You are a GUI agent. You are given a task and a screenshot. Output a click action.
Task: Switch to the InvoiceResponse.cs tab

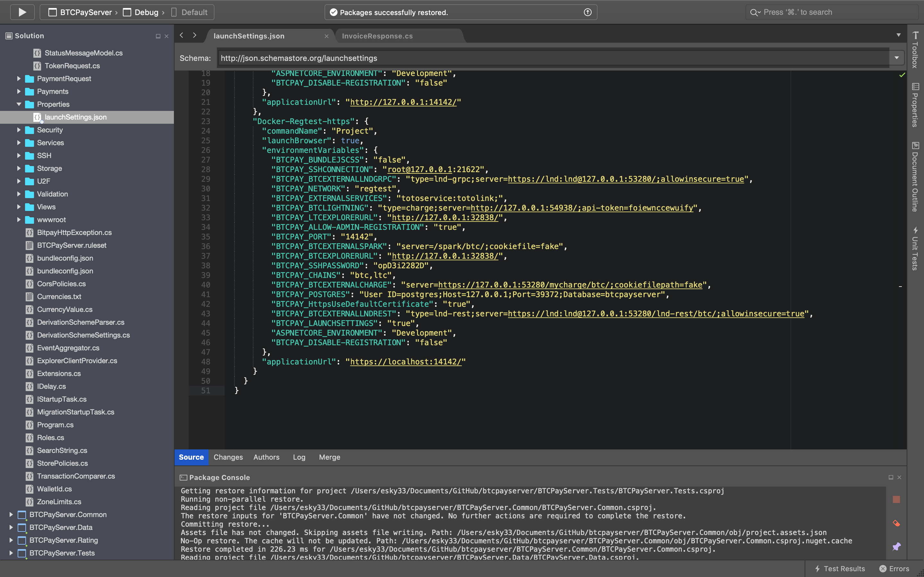(x=377, y=36)
